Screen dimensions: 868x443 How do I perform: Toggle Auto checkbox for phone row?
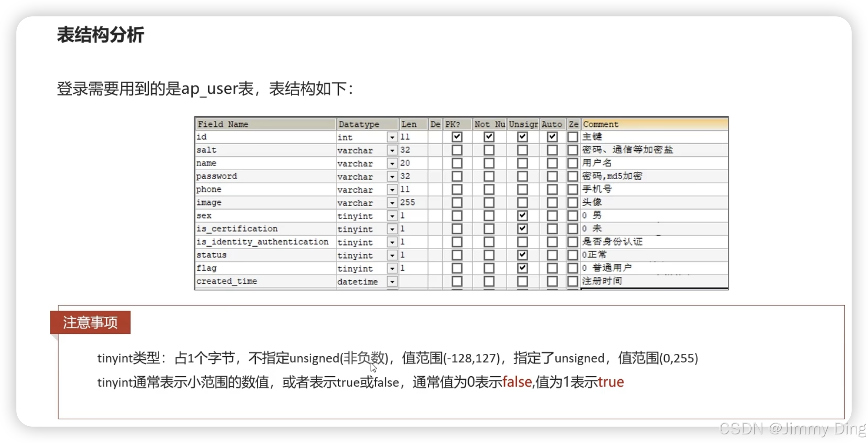(552, 190)
